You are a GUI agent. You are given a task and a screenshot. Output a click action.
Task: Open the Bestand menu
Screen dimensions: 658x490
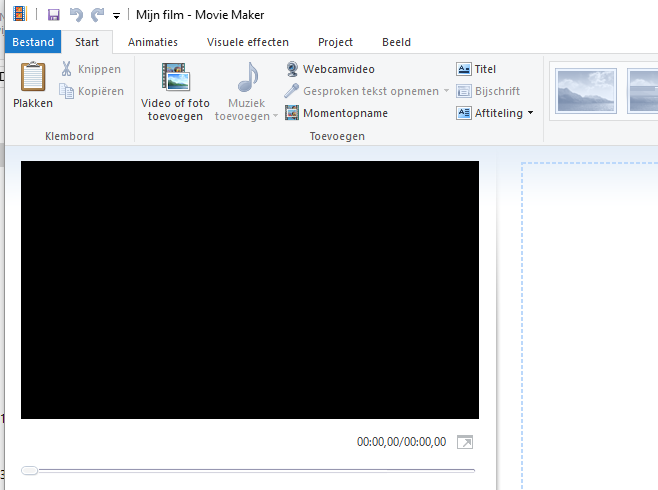click(x=33, y=42)
